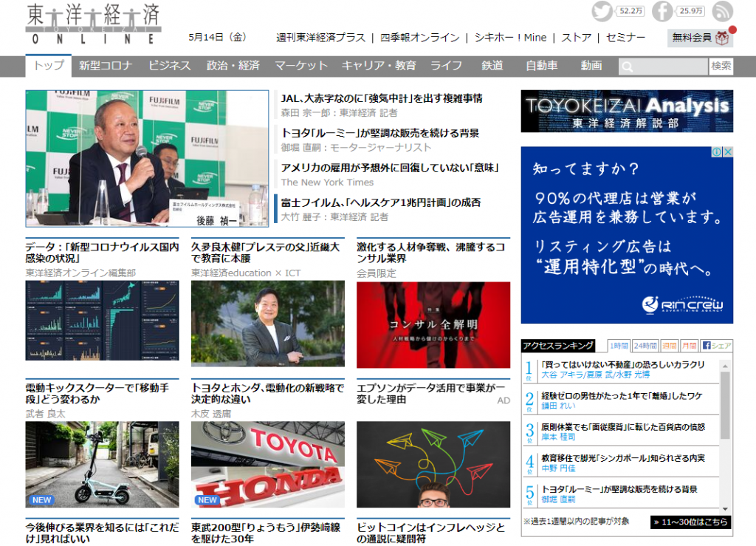Click the ranking list scroll-up arrow
756x546 pixels.
click(726, 366)
